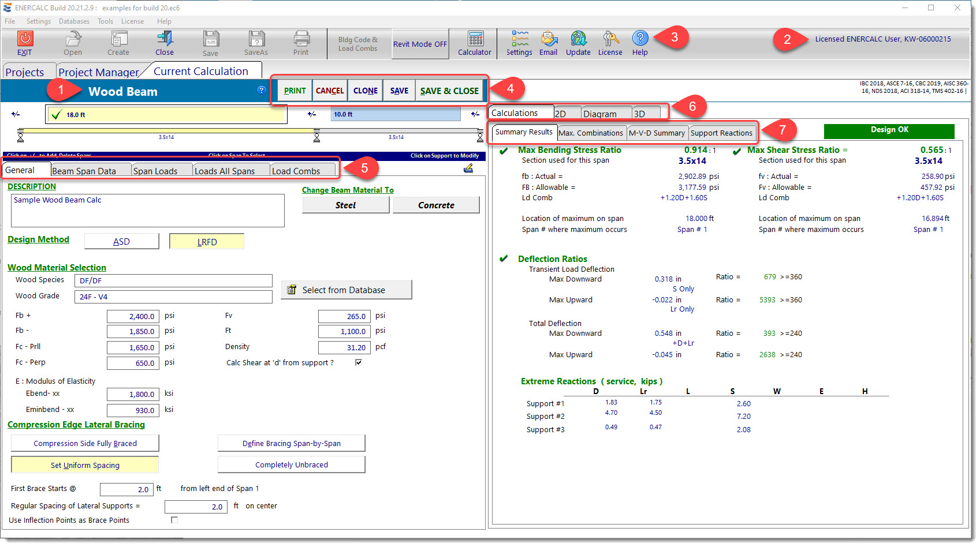Click the red EXIT power icon
This screenshot has width=980, height=547.
25,39
